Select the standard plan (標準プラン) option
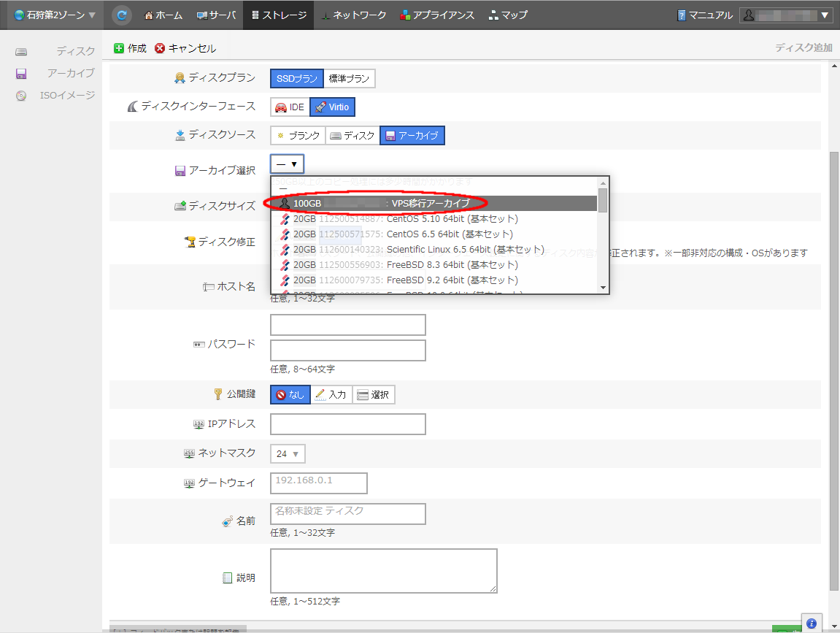 349,79
